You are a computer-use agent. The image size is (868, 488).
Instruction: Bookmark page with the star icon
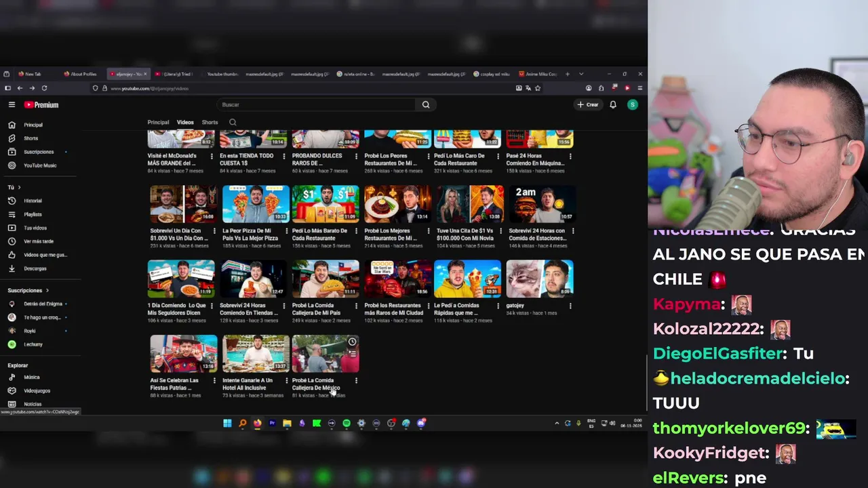538,88
